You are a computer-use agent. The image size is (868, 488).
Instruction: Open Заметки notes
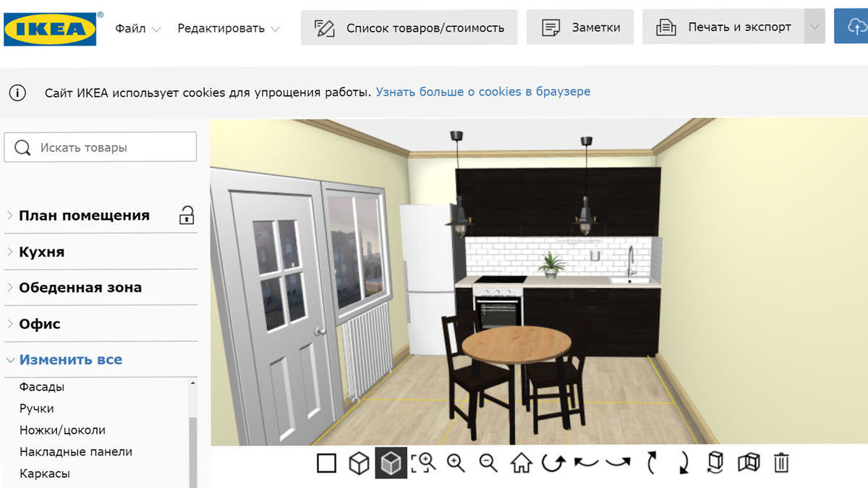(x=580, y=27)
